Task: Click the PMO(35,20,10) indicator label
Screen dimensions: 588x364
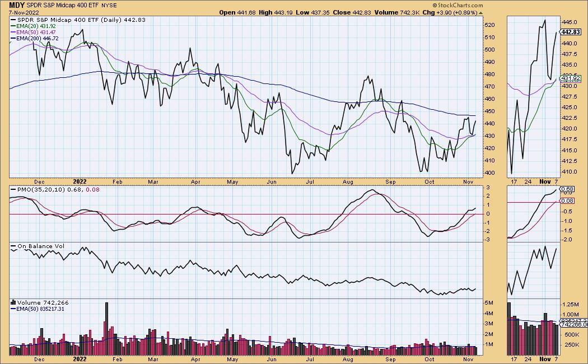Action: coord(41,190)
